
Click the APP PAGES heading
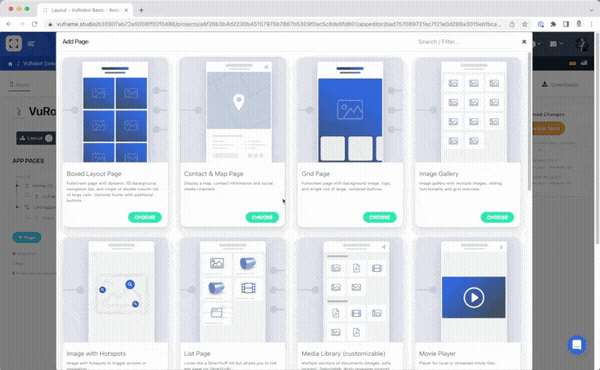tap(28, 161)
